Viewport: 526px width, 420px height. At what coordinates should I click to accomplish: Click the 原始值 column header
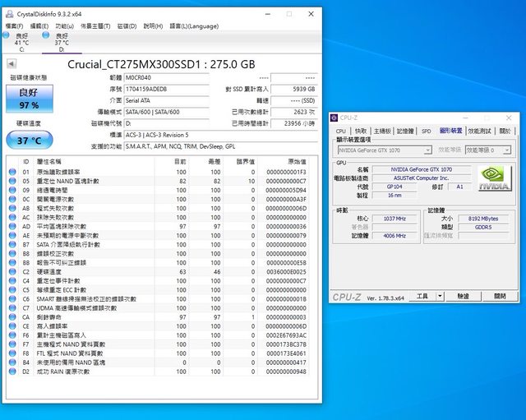[x=296, y=161]
